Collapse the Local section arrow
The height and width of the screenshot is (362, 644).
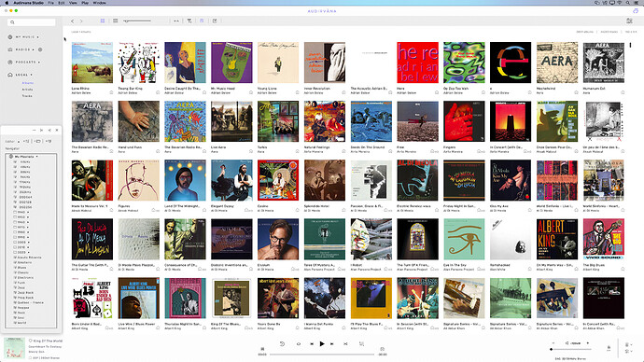(x=31, y=75)
